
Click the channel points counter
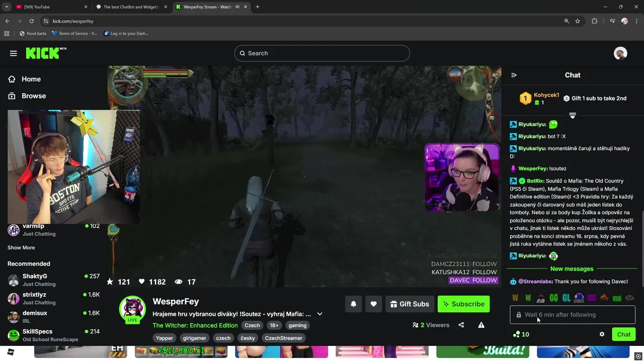pos(521,334)
